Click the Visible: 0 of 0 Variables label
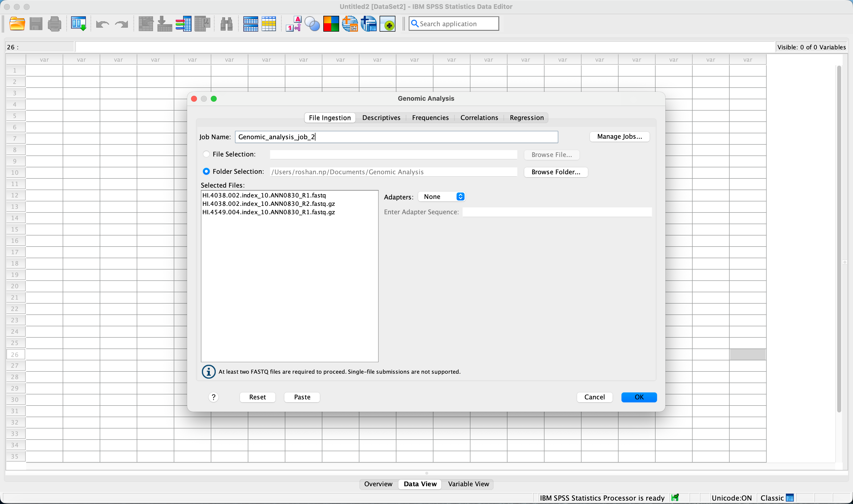 [x=812, y=47]
